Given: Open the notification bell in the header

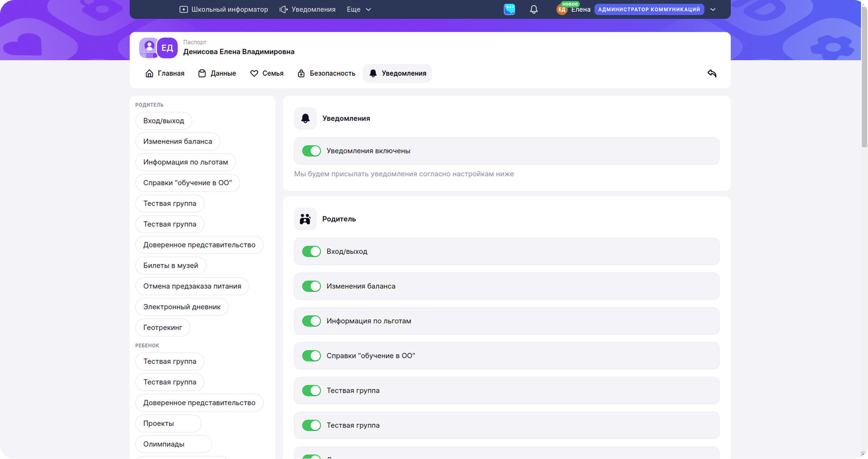Looking at the screenshot, I should coord(533,9).
